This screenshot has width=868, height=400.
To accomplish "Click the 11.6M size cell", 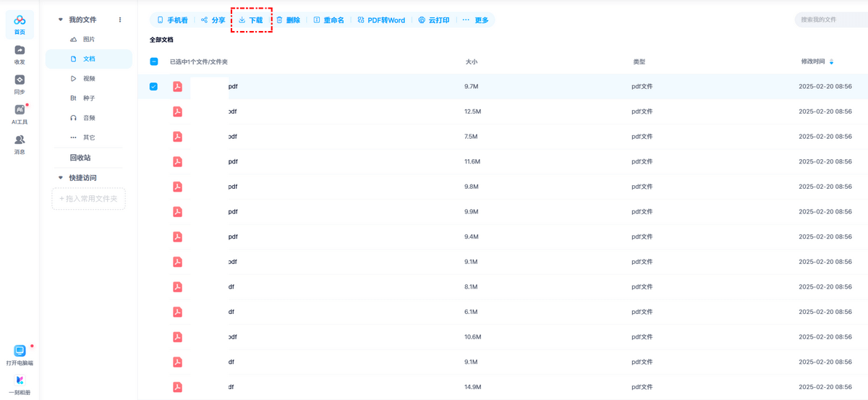I will [472, 162].
